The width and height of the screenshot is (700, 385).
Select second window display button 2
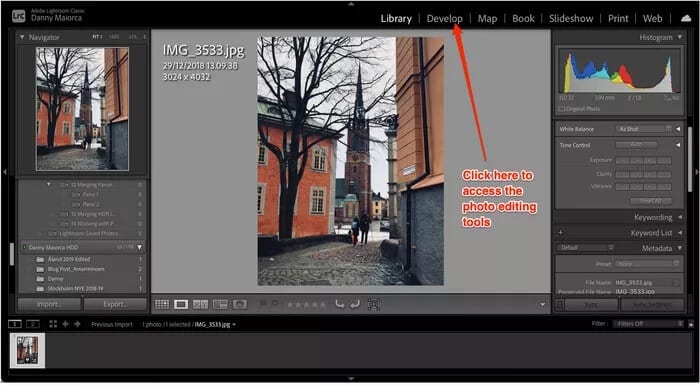(33, 324)
